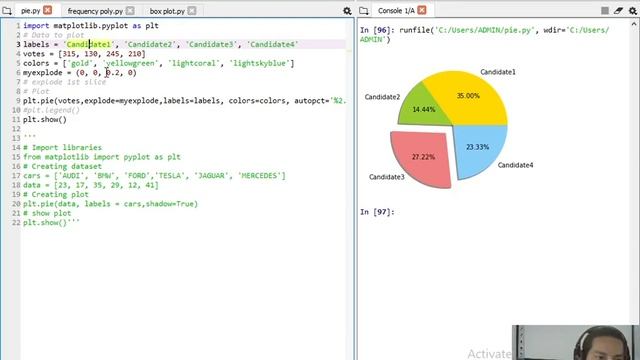Open the editor pane options gear

(x=347, y=11)
